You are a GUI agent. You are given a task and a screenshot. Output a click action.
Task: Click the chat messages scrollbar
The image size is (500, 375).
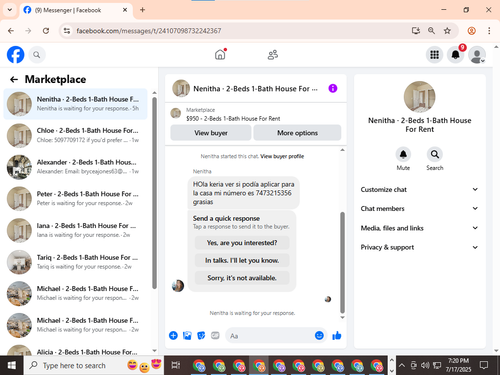(x=342, y=262)
